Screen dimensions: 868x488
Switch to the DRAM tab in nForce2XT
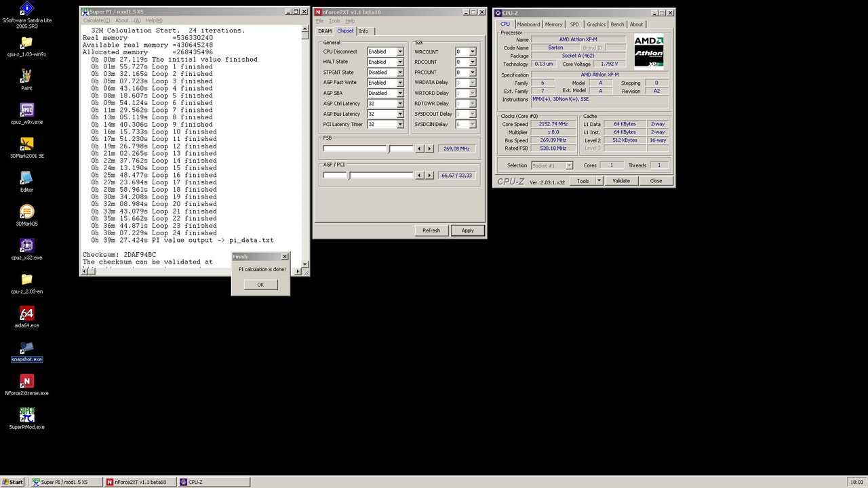[325, 31]
